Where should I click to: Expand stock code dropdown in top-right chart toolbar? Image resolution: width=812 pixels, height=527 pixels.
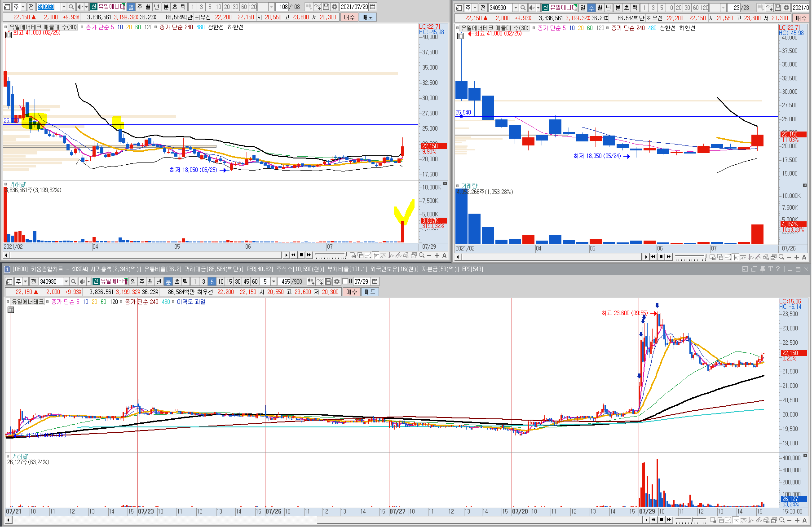pos(516,8)
